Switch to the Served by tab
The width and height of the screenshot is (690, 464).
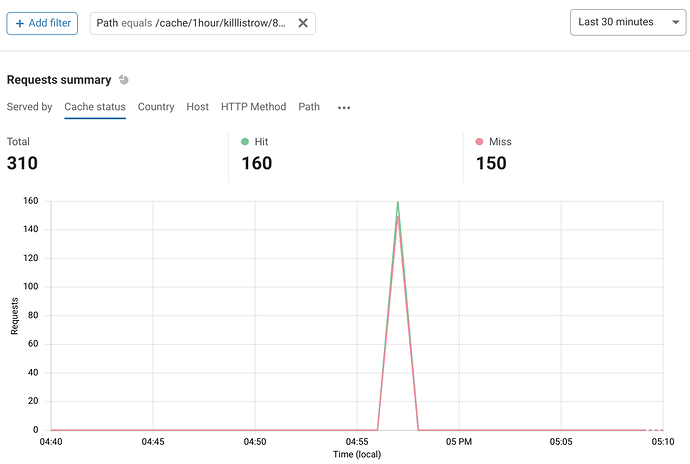29,107
